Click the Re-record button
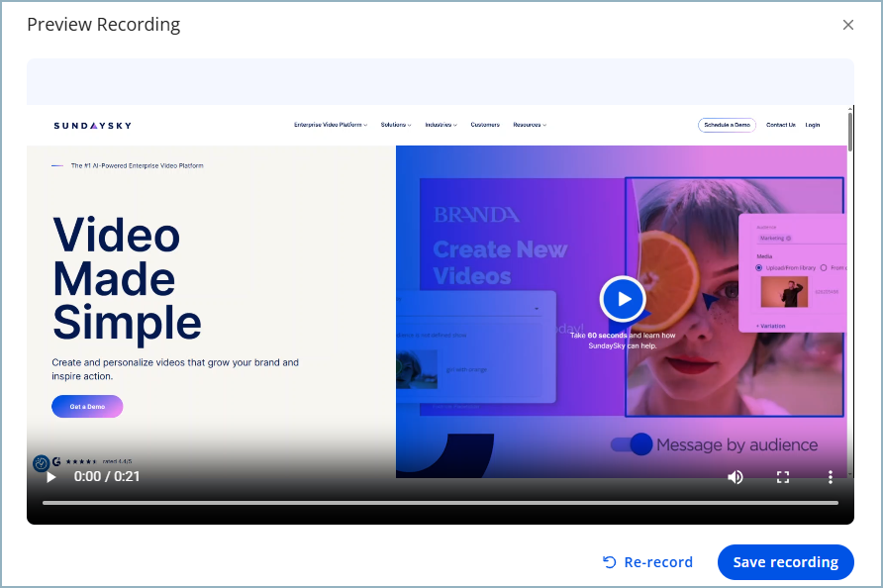Image resolution: width=883 pixels, height=588 pixels. (647, 562)
